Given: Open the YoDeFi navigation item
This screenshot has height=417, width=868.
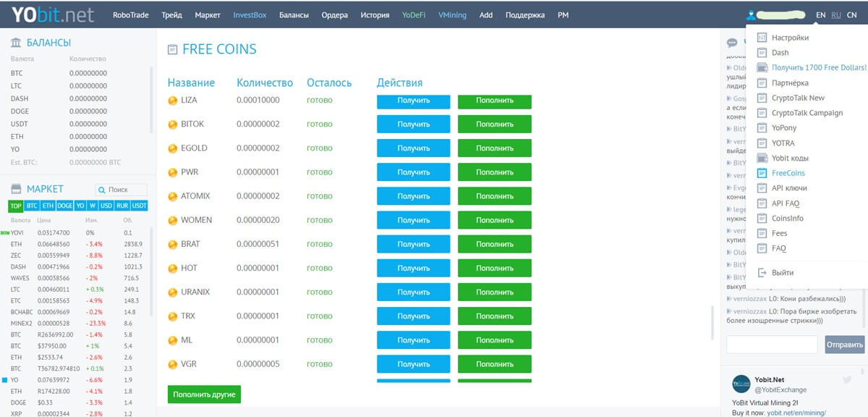Looking at the screenshot, I should click(x=414, y=14).
